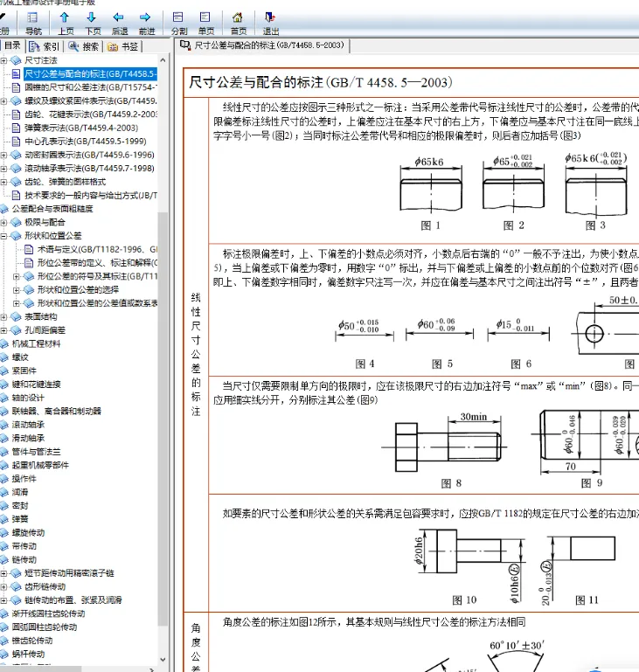Select 渐开线圆柱齿轮传动 chapter
Screen dimensions: 639x672
click(x=48, y=613)
